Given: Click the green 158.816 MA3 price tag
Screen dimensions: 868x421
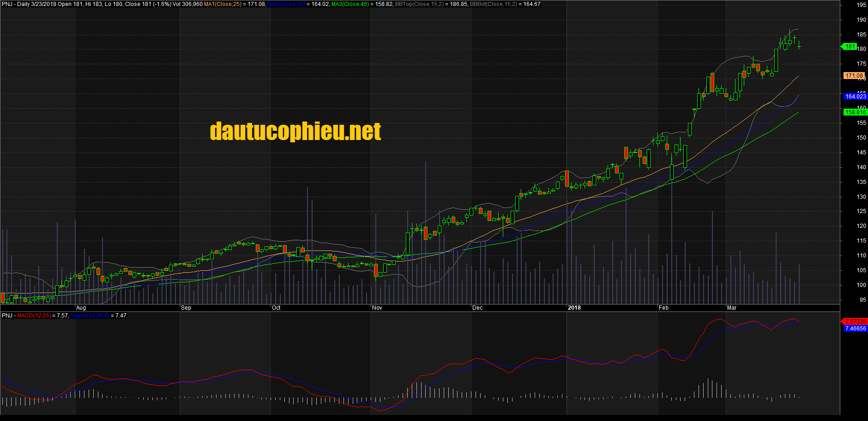Looking at the screenshot, I should [855, 112].
